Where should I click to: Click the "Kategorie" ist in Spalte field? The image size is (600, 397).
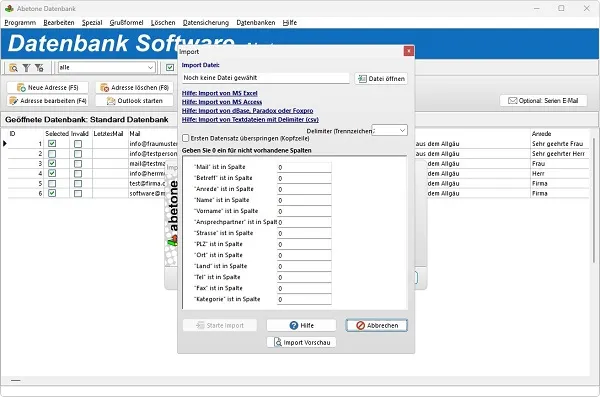point(304,299)
